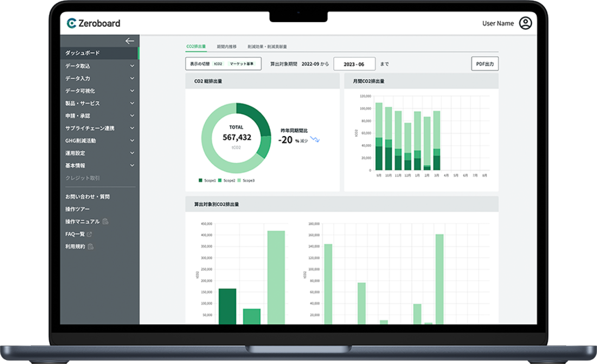Screen dimensions: 597x364
Task: Open the user profile avatar icon
Action: (526, 23)
